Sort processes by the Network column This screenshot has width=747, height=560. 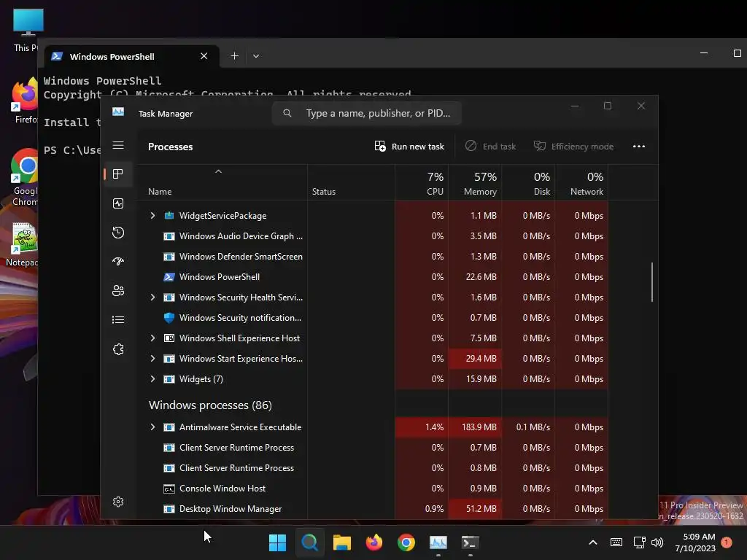click(581, 184)
